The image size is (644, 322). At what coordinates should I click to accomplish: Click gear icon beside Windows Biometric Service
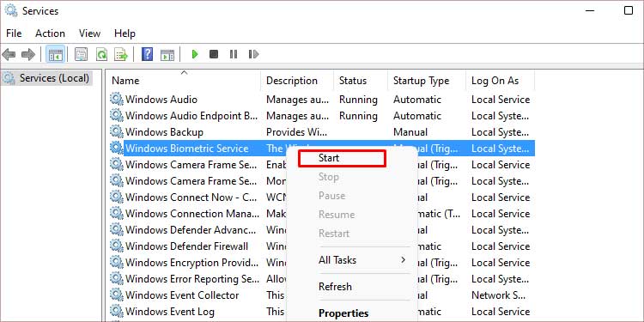point(117,149)
